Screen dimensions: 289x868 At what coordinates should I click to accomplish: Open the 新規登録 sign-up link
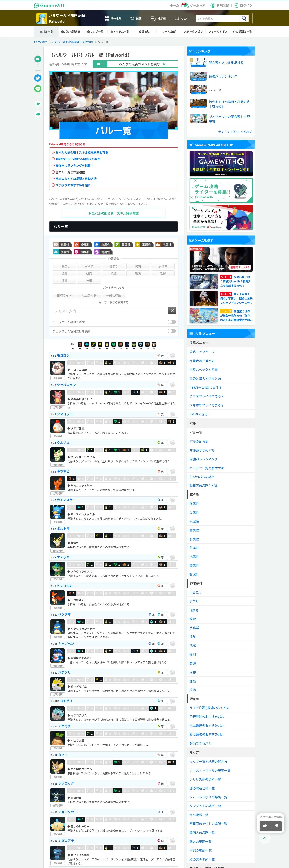pyautogui.click(x=220, y=5)
